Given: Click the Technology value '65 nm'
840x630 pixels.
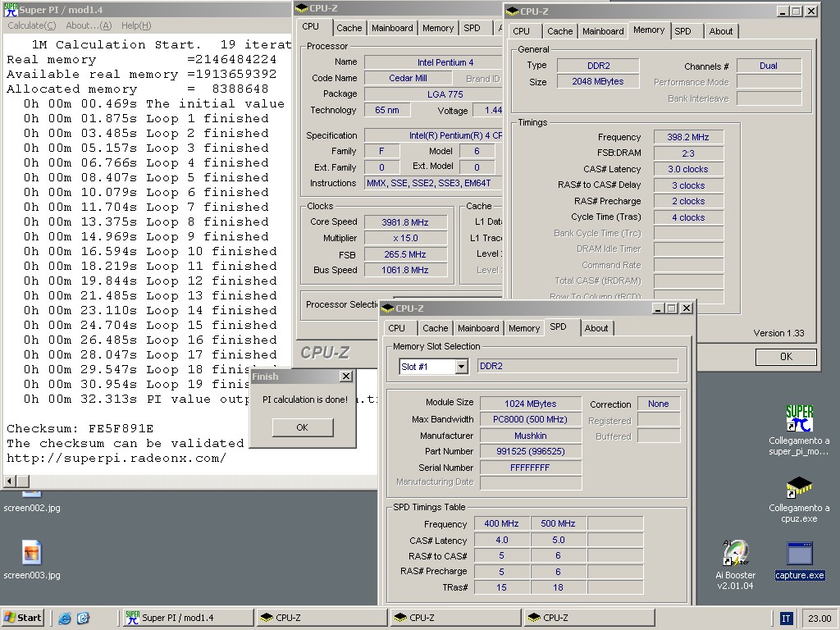Looking at the screenshot, I should (387, 110).
